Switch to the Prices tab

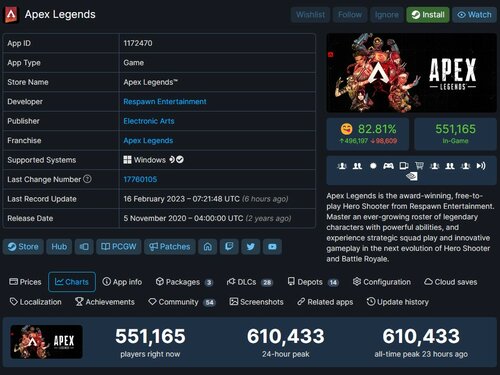pos(25,282)
